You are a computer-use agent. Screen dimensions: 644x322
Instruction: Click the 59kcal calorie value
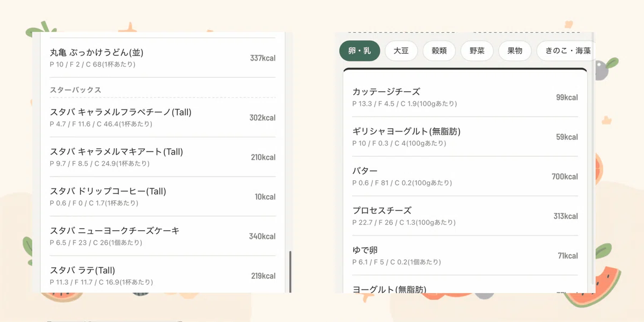tap(567, 137)
